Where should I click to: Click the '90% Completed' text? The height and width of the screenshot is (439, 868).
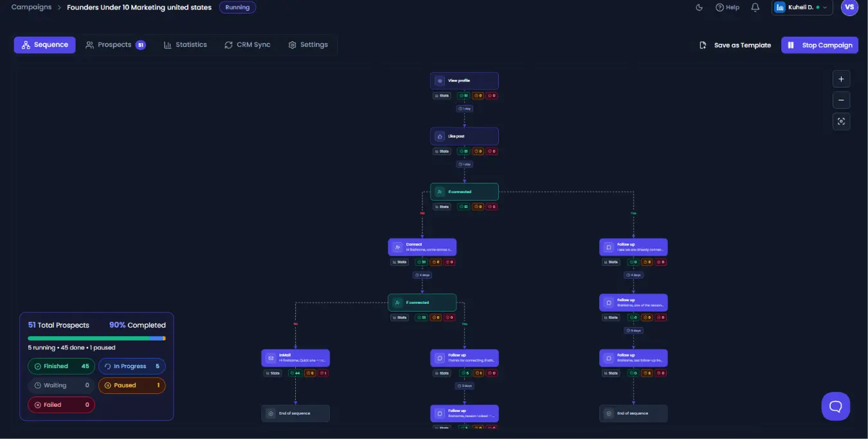pos(138,325)
